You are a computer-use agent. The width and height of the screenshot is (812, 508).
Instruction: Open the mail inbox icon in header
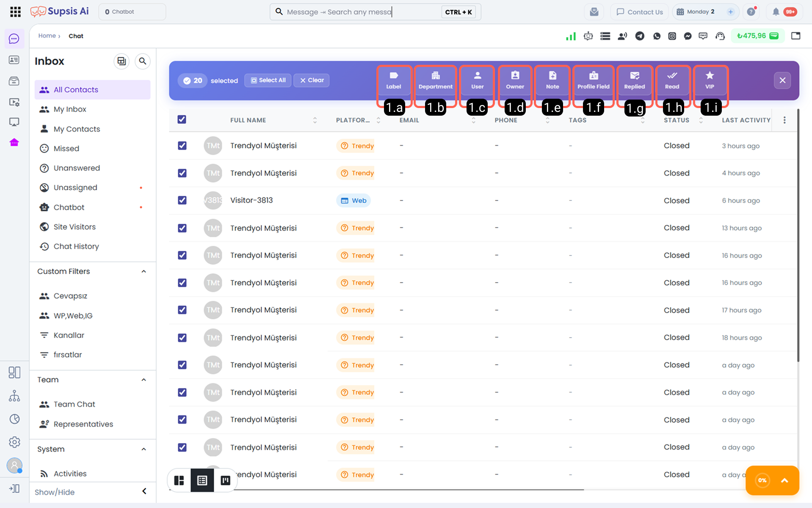(x=594, y=12)
